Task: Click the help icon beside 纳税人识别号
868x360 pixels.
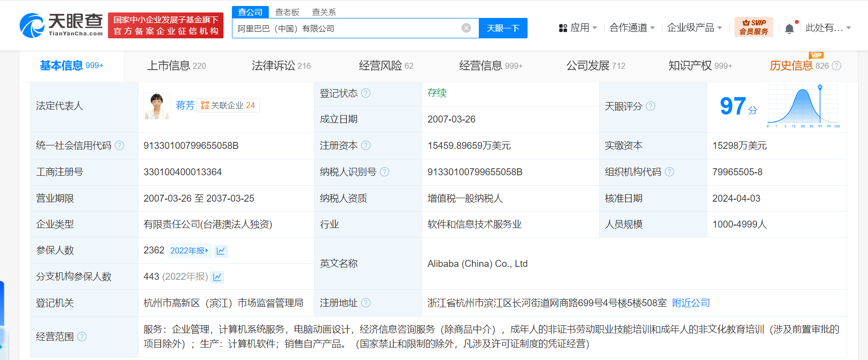Action: click(x=385, y=172)
